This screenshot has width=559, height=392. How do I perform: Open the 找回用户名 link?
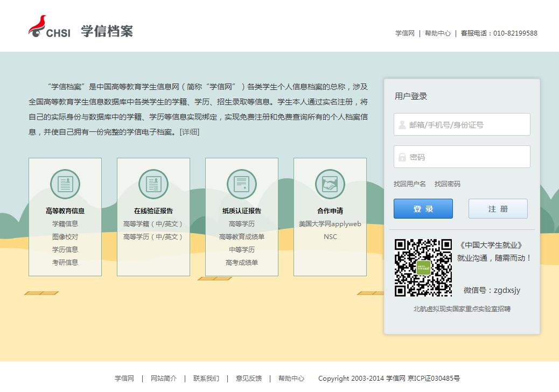(410, 184)
